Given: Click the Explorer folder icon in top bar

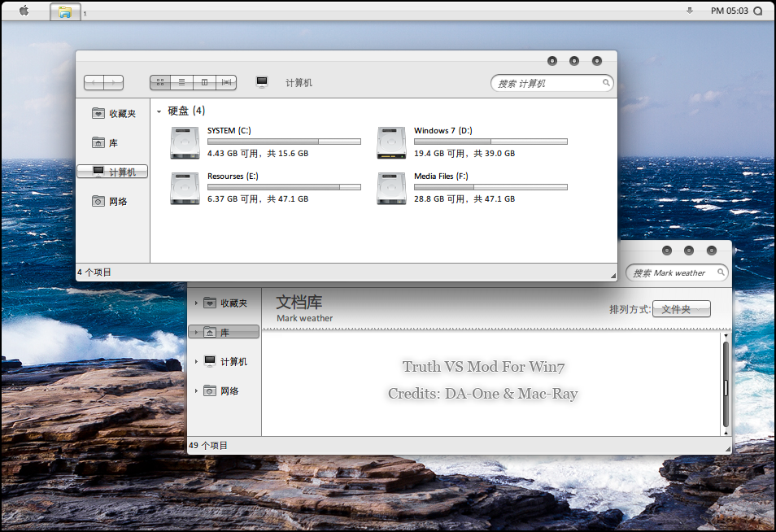Looking at the screenshot, I should click(65, 11).
